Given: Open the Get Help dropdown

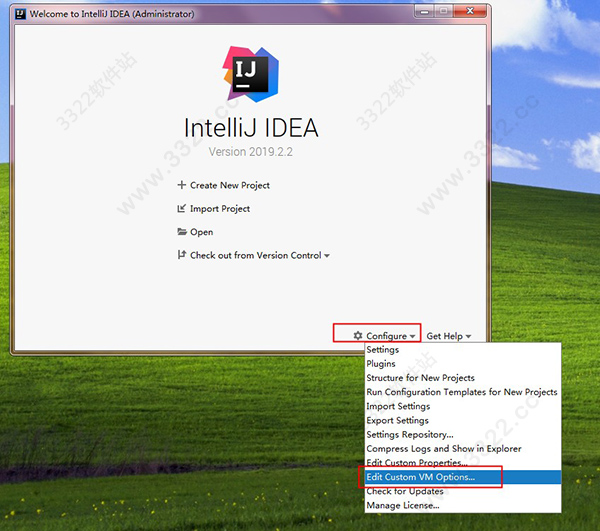Looking at the screenshot, I should [448, 336].
